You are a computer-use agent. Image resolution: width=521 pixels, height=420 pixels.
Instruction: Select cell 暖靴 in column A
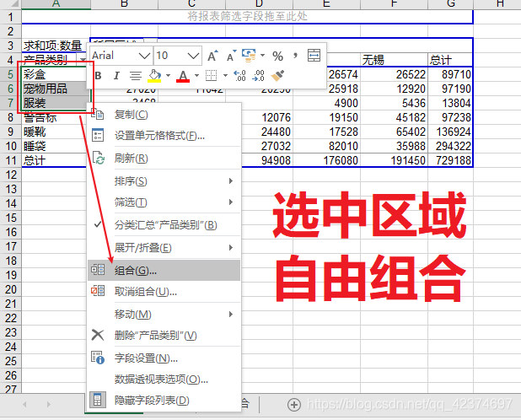[54, 132]
